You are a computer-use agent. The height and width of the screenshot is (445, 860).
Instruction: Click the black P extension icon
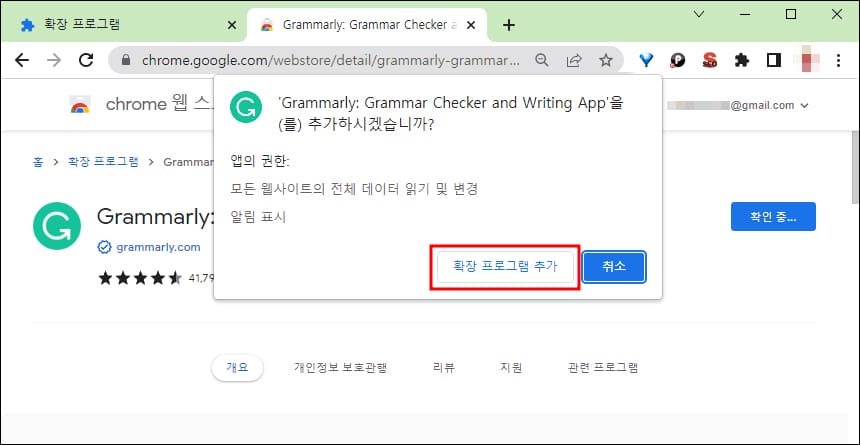tap(678, 60)
